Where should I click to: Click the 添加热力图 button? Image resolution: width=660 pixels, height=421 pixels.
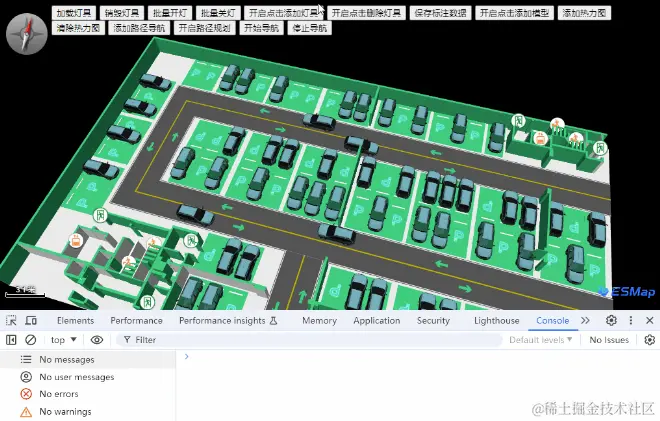(x=584, y=13)
